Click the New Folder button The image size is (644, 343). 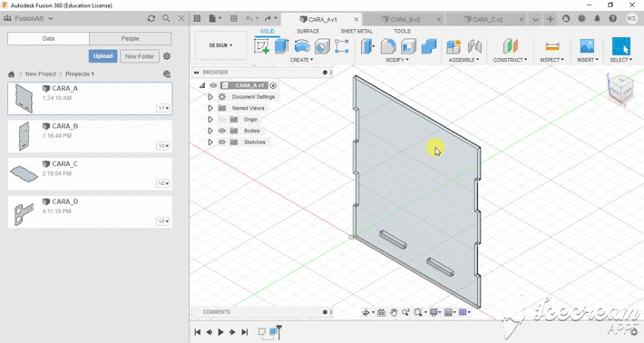coord(140,56)
